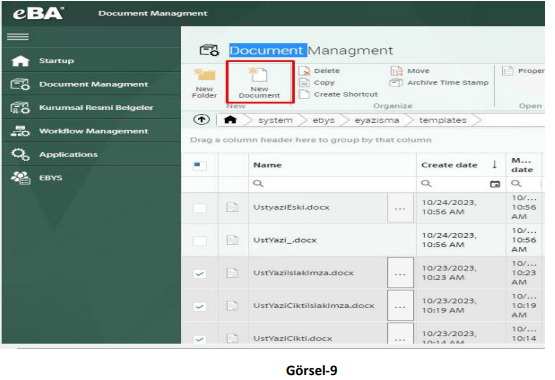Viewport: 555px width, 380px height.
Task: Click the EBYS users icon
Action: 20,178
